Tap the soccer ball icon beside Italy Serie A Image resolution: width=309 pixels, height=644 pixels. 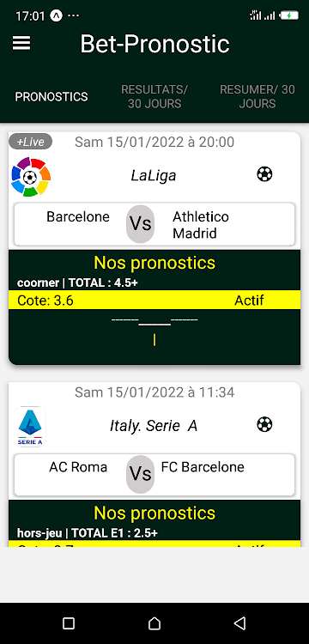[x=264, y=424]
